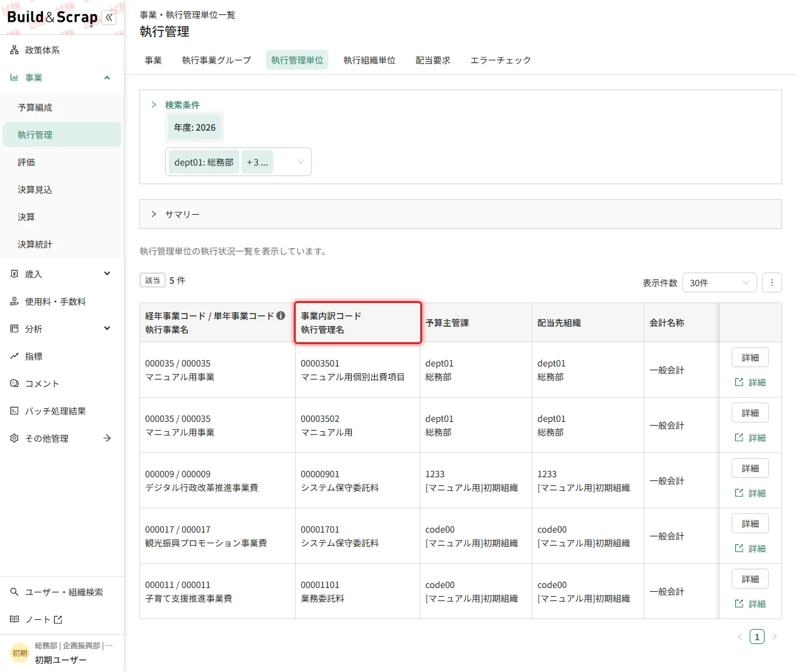Click external-link icon in 00003501 row
The height and width of the screenshot is (672, 797).
(x=739, y=382)
